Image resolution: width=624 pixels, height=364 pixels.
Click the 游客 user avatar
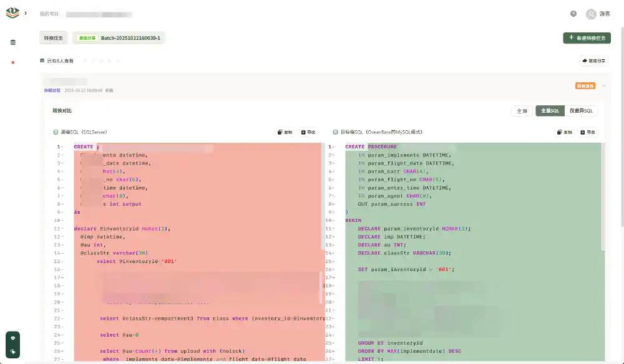(x=592, y=14)
